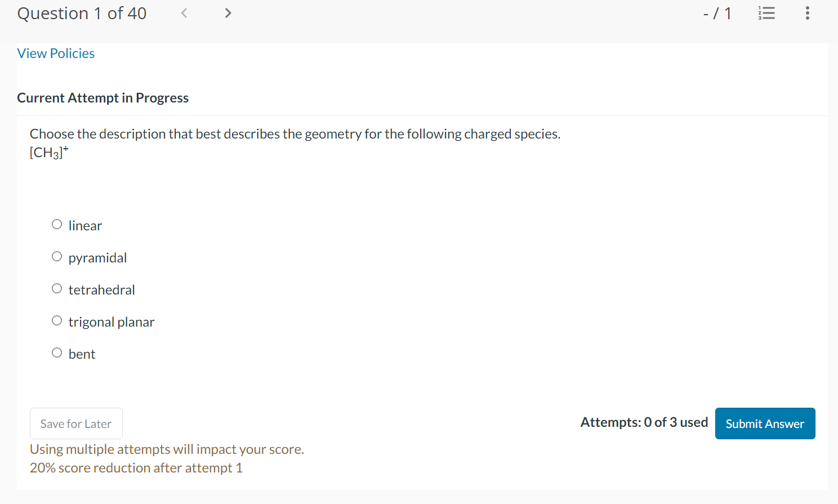This screenshot has height=504, width=838.
Task: Select the bent geometry option
Action: [x=56, y=352]
